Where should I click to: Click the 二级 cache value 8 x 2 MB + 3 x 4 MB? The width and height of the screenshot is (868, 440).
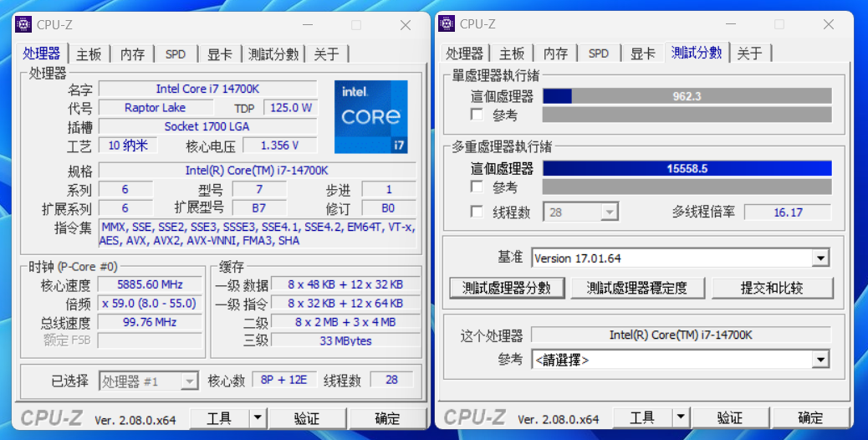345,322
